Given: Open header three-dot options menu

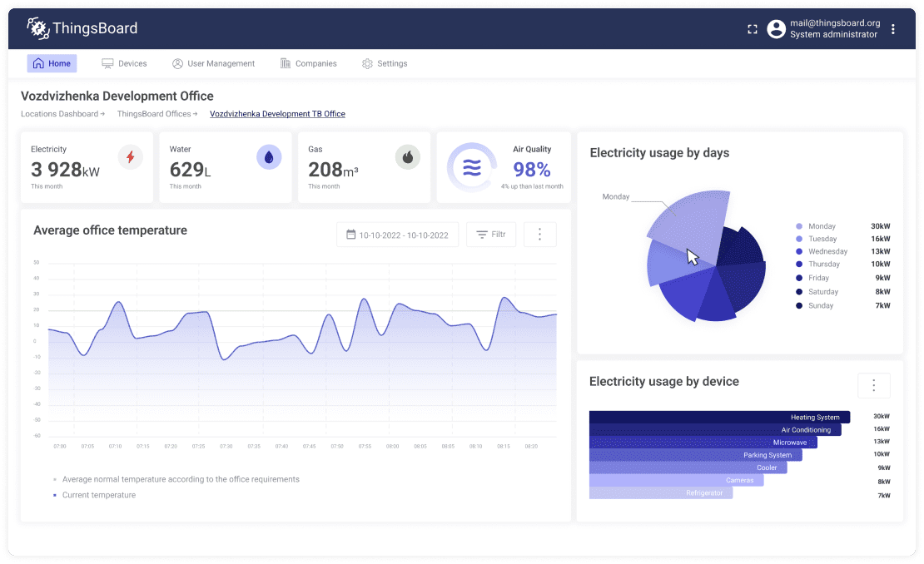Looking at the screenshot, I should 892,29.
